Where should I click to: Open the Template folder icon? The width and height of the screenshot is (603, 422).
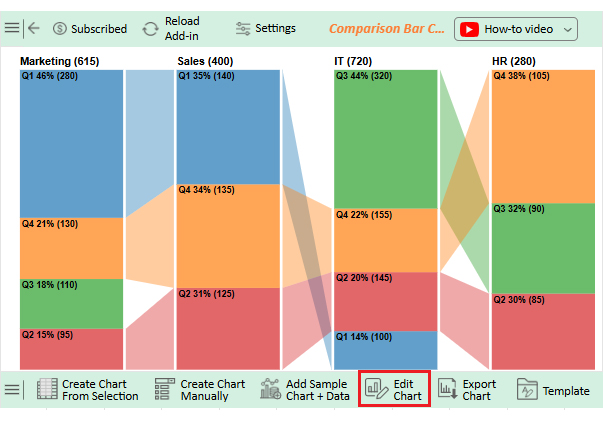527,390
